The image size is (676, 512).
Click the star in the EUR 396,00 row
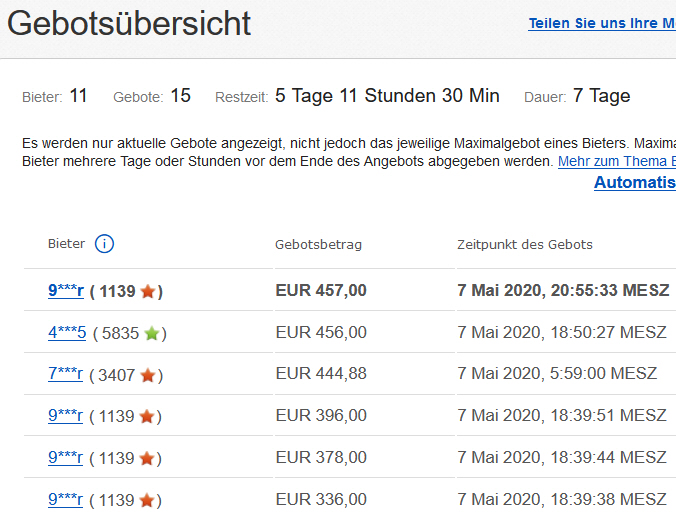[148, 416]
